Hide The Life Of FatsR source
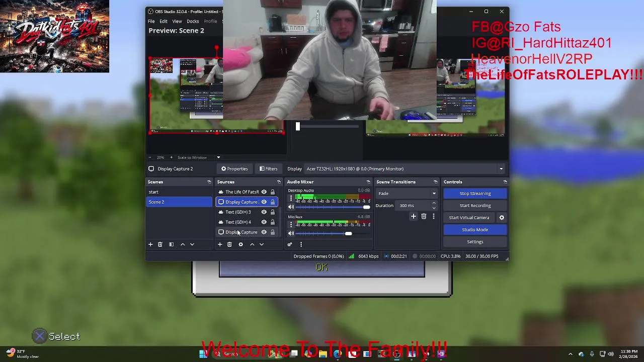 [264, 192]
